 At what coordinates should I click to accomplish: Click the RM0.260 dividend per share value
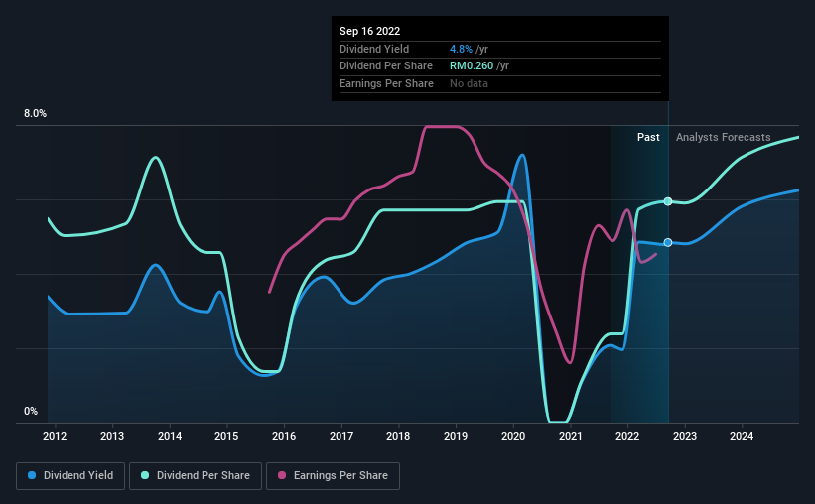(x=472, y=66)
